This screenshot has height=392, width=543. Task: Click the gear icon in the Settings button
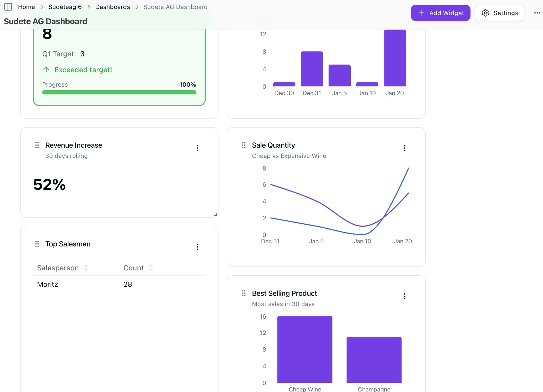(486, 13)
